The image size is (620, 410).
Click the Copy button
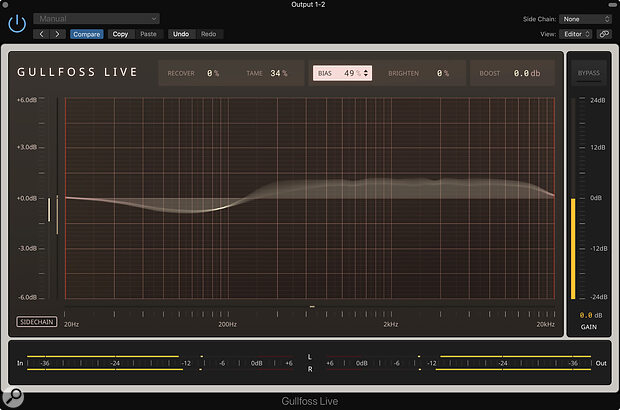click(120, 34)
